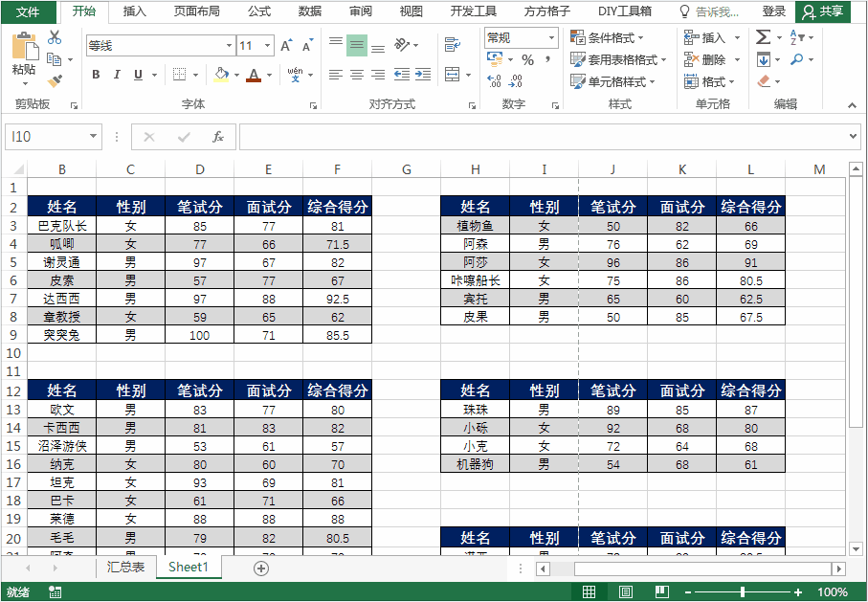
Task: Click the zoom slider handle
Action: pyautogui.click(x=743, y=592)
